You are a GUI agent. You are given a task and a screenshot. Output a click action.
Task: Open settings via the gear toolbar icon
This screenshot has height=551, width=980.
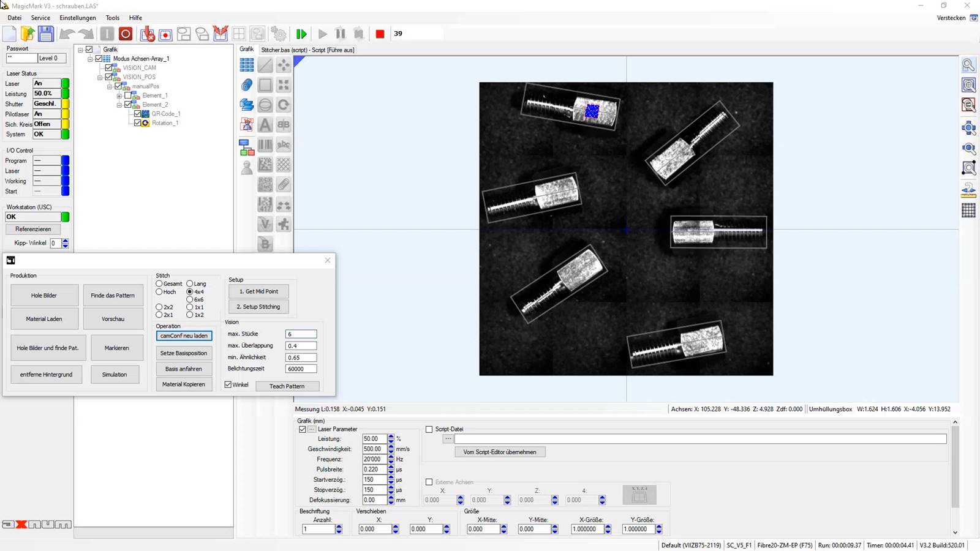pos(279,34)
